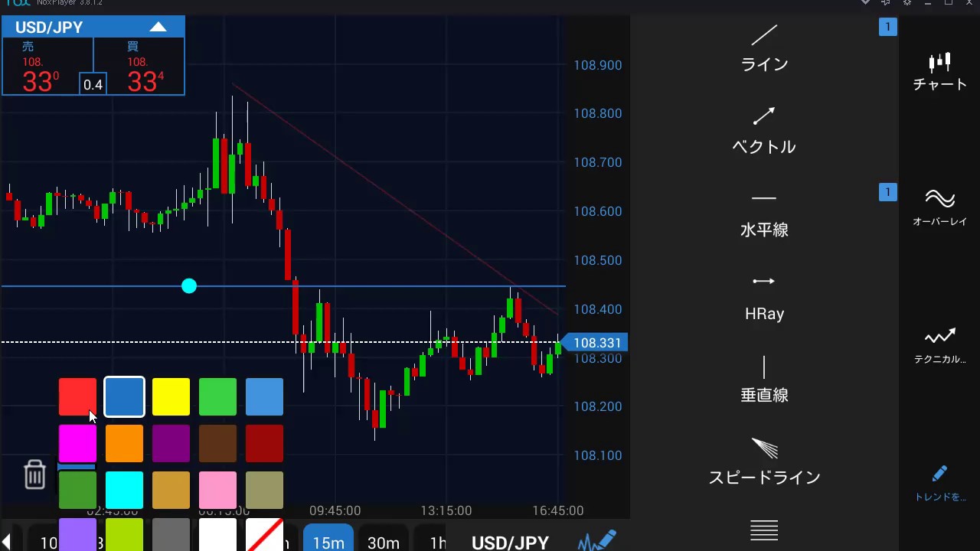This screenshot has width=980, height=551.
Task: Switch to the 30m timeframe
Action: tap(384, 538)
